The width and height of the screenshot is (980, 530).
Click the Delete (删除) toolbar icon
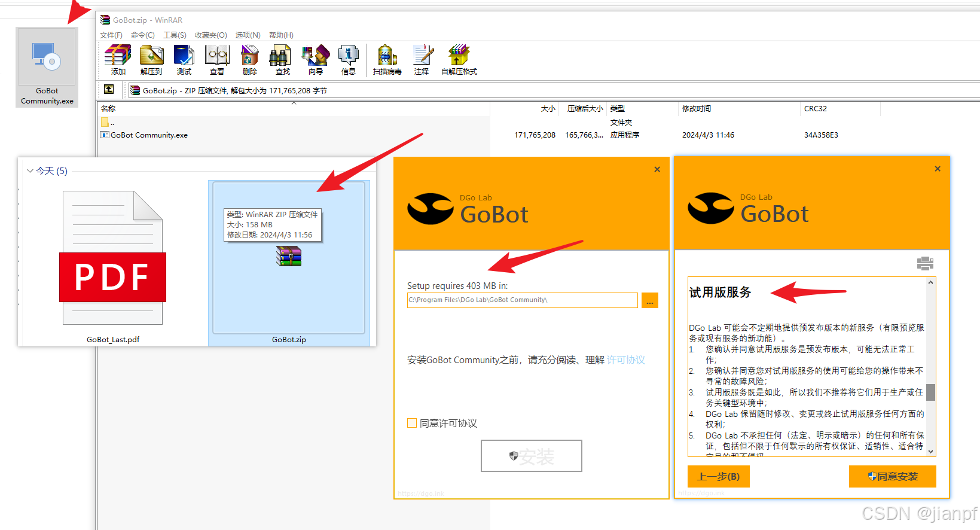click(250, 60)
